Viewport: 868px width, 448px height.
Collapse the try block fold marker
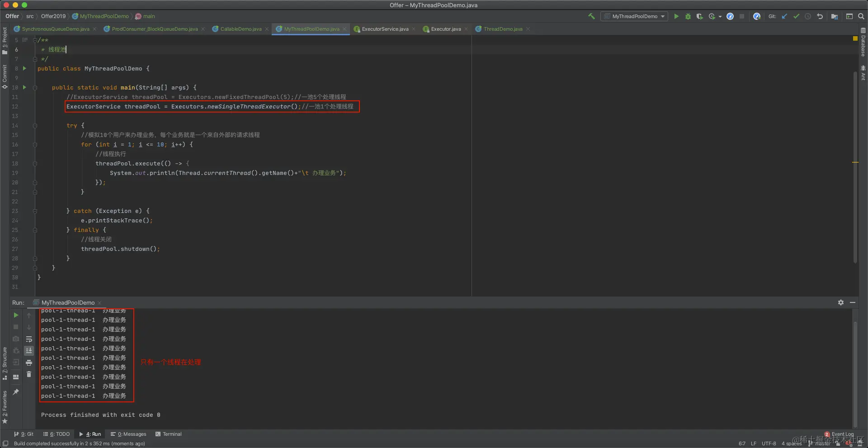pos(35,126)
